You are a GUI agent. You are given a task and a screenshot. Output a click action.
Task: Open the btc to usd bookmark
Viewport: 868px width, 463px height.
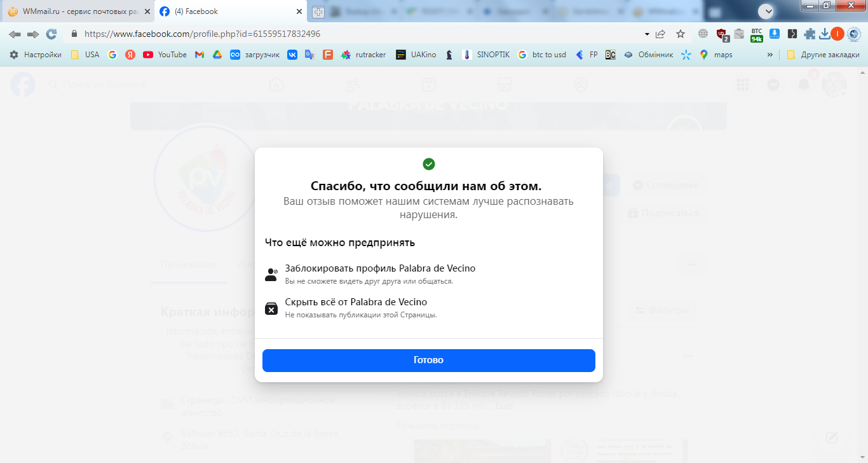point(542,55)
